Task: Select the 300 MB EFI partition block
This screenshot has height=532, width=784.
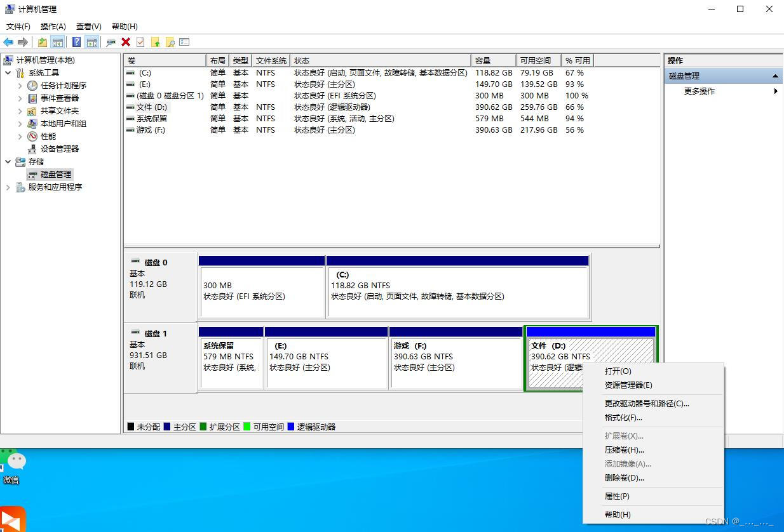Action: coord(262,286)
